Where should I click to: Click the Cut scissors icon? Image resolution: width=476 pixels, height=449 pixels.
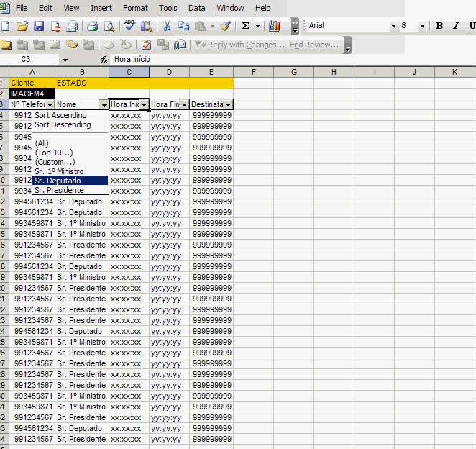pyautogui.click(x=167, y=26)
